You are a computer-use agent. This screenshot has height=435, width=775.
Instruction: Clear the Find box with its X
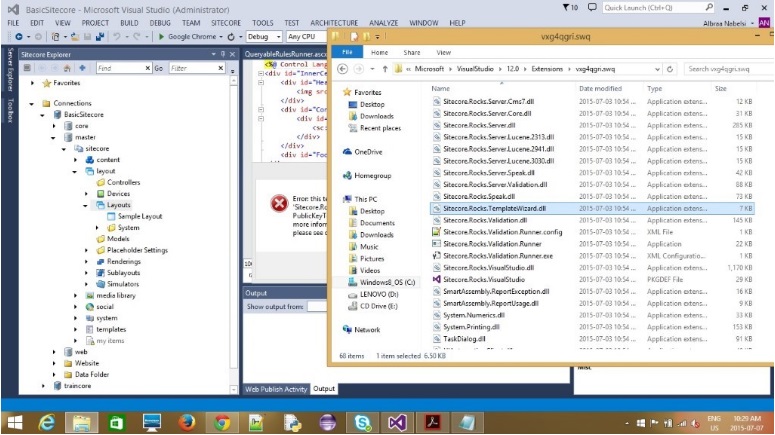[148, 68]
